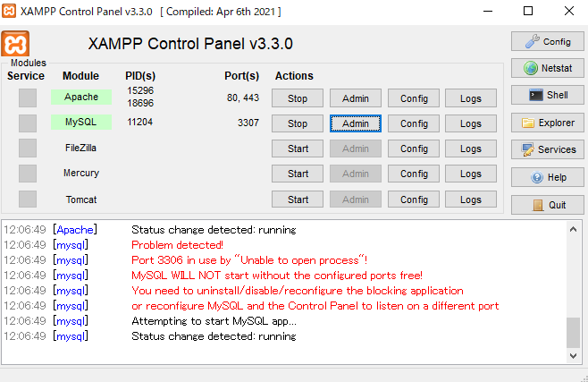This screenshot has width=588, height=382.
Task: Select the MySQL module label
Action: tap(81, 122)
